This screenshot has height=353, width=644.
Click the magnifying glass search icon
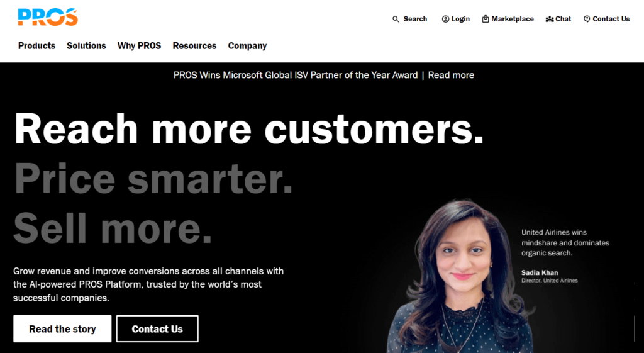click(396, 19)
